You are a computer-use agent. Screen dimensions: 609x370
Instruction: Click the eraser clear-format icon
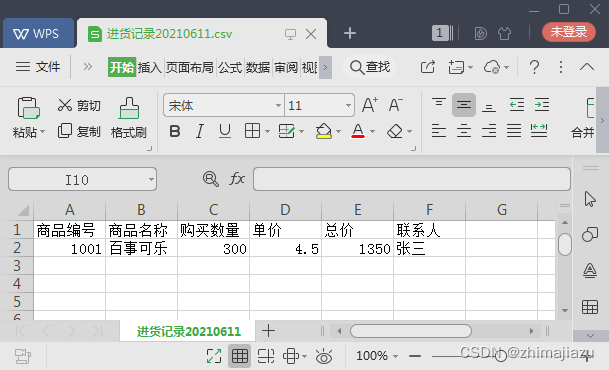click(395, 131)
